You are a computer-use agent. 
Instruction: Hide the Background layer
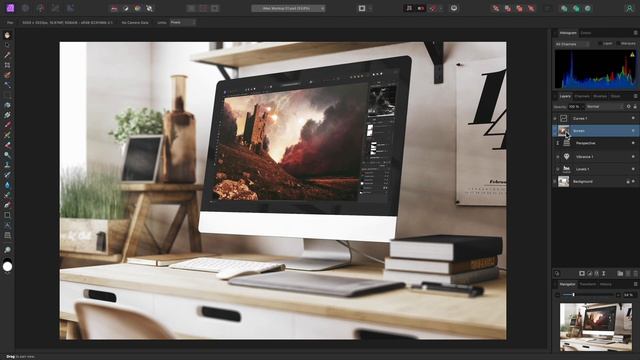pos(633,182)
